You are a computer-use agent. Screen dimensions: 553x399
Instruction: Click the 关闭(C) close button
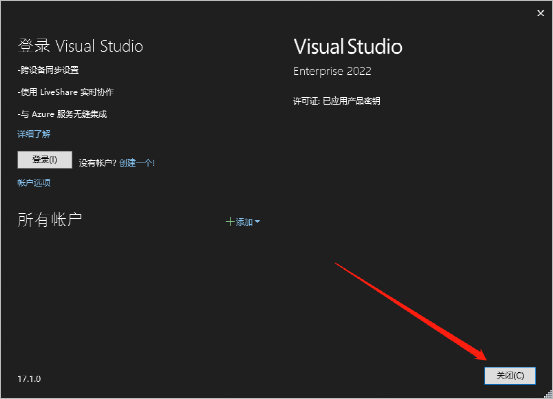point(510,375)
